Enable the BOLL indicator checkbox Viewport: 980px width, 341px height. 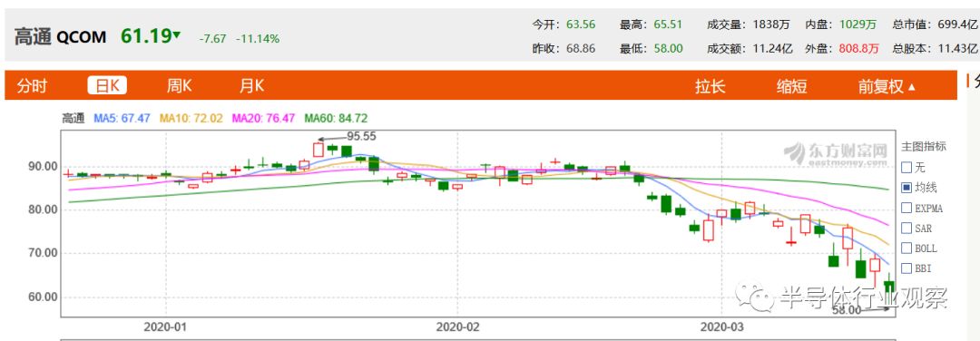click(906, 248)
